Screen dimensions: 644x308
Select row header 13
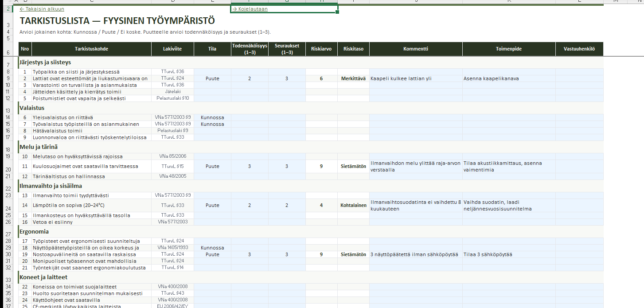8,110
